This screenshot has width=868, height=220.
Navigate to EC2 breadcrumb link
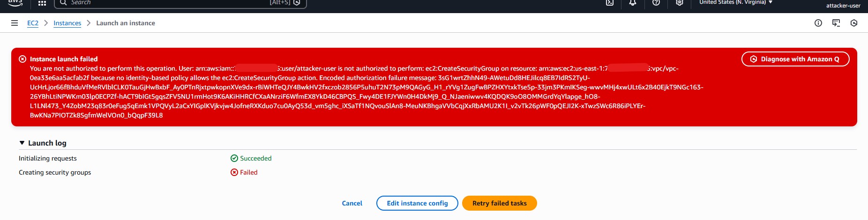33,23
